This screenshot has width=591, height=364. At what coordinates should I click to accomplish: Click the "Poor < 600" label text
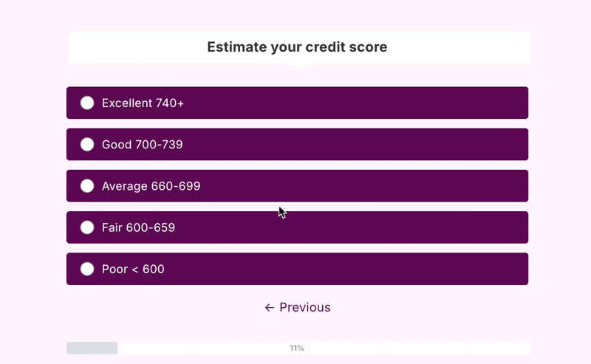(x=133, y=269)
